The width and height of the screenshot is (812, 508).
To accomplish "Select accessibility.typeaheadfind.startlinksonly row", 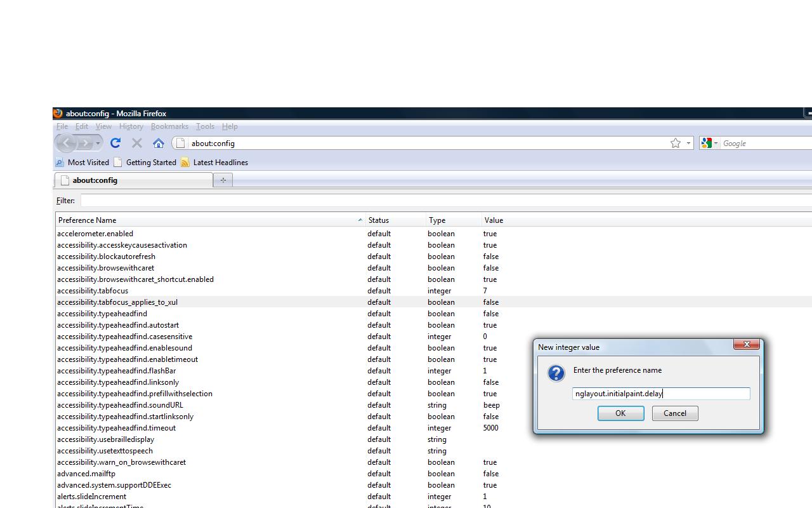I will point(433,417).
